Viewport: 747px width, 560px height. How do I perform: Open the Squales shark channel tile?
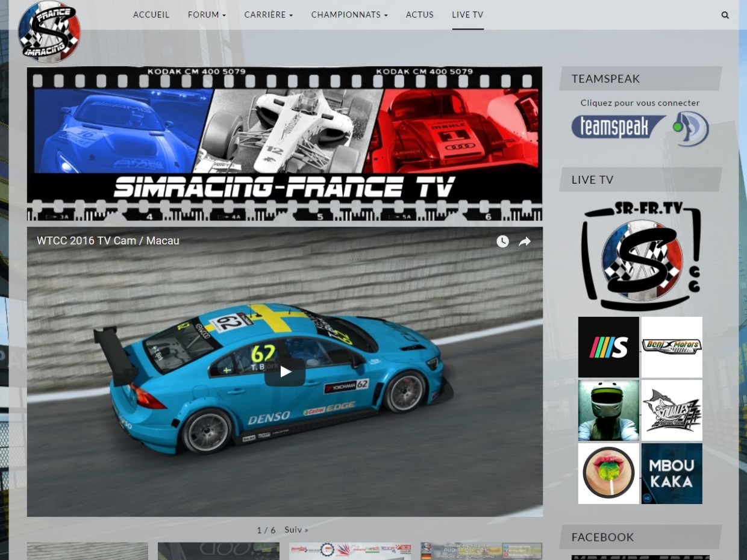coord(672,410)
